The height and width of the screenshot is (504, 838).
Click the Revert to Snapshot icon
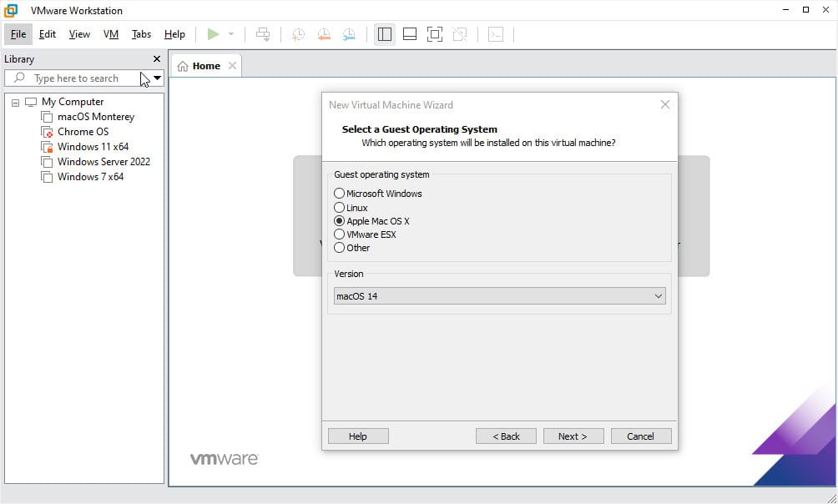(x=324, y=34)
